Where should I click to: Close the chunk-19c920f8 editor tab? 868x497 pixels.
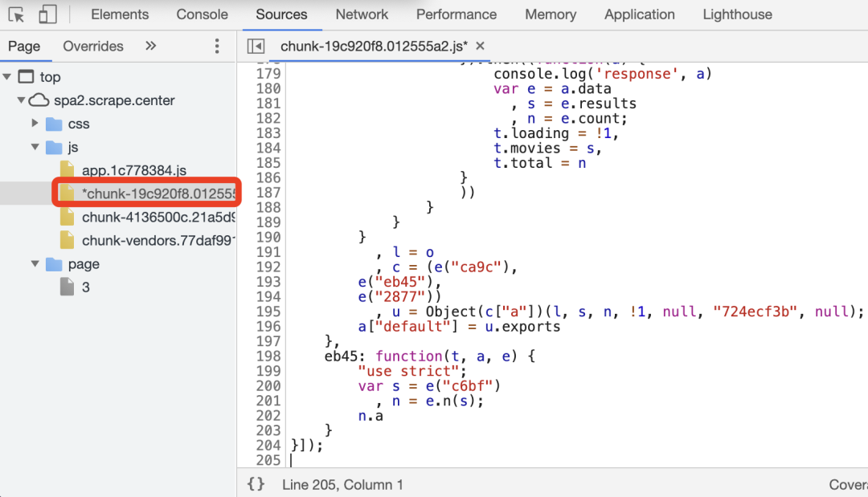[480, 46]
